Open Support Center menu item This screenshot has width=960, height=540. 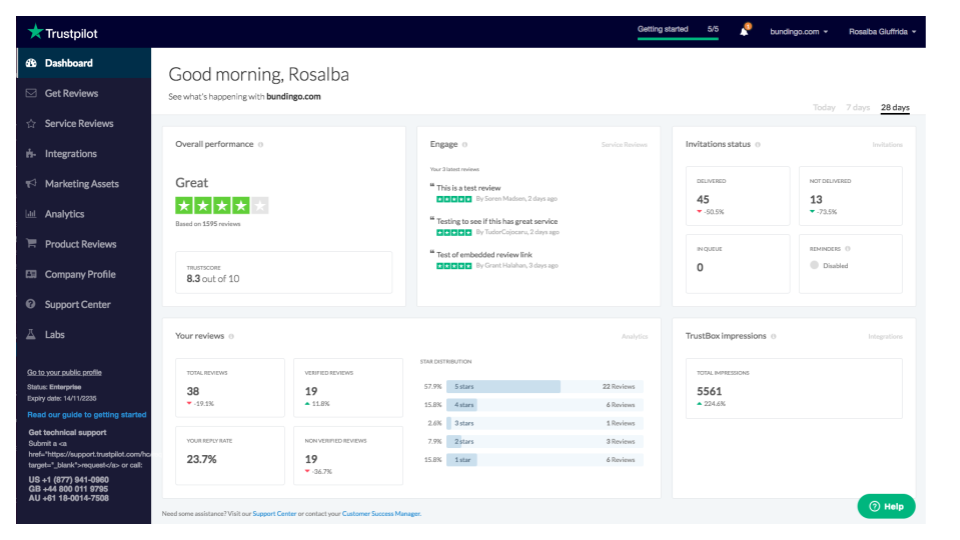[x=84, y=304]
